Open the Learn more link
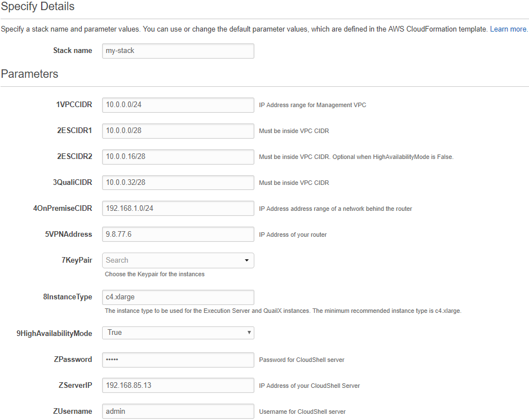 pos(509,29)
